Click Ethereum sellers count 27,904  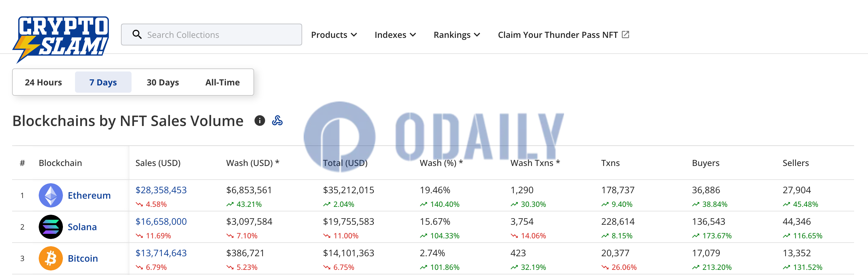pyautogui.click(x=797, y=190)
